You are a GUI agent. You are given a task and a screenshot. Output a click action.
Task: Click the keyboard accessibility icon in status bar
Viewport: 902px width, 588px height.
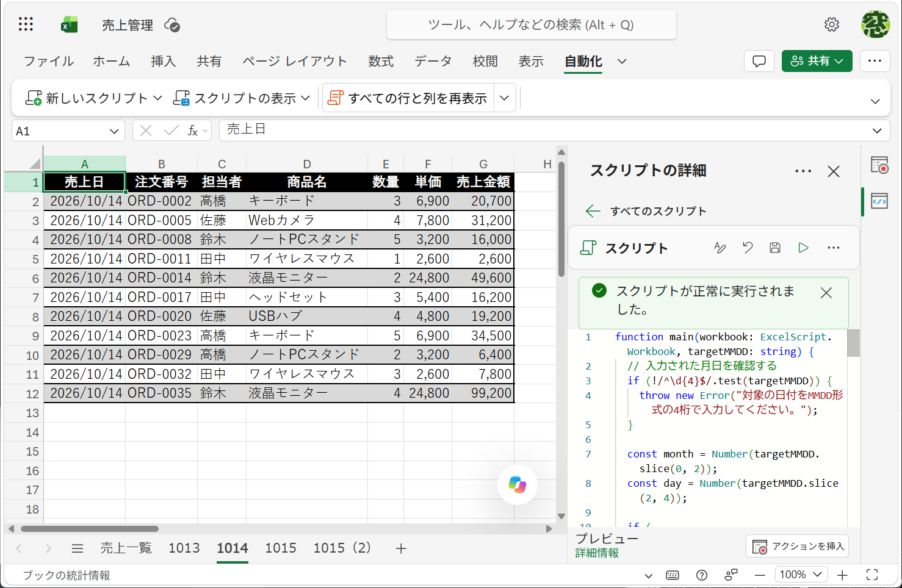(x=673, y=575)
